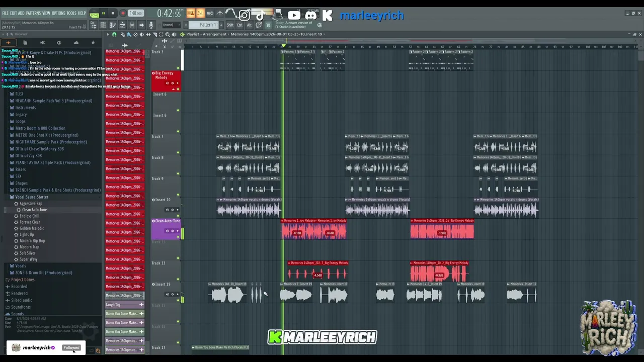Select the Modern Hip Hop preset

[32, 241]
